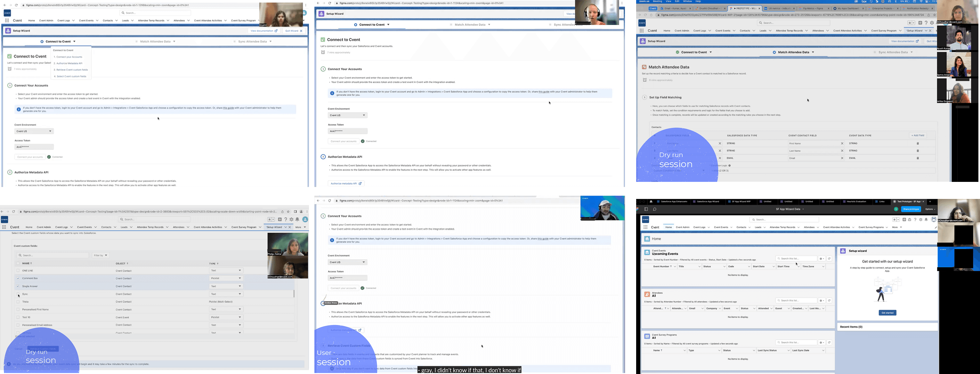The image size is (980, 374).
Task: Check the Personalised First Name checkbox
Action: [x=18, y=309]
